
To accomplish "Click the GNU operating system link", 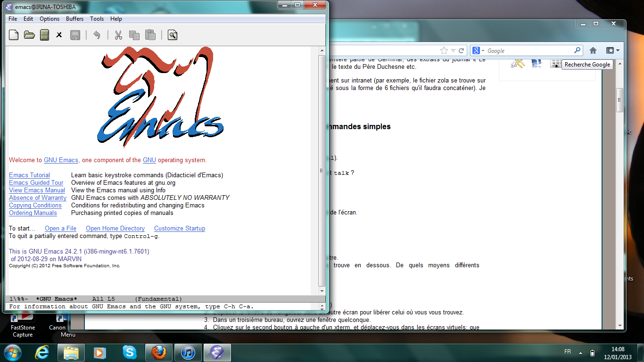I will (149, 160).
